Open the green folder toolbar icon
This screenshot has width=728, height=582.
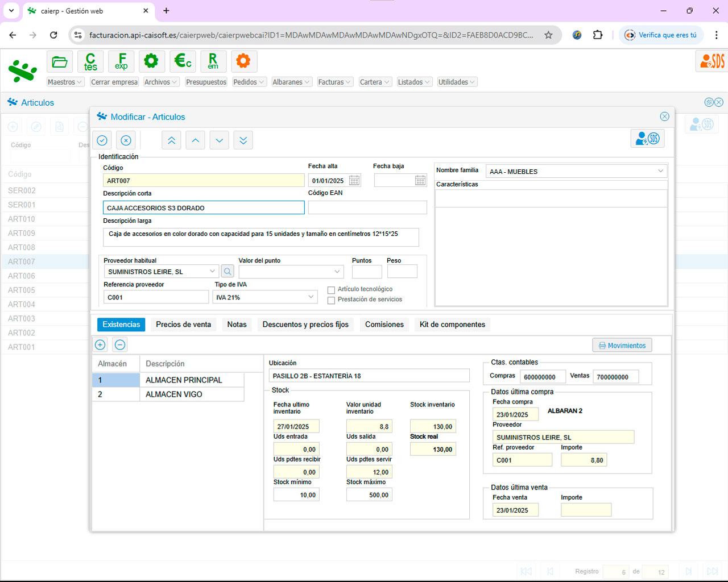[x=60, y=61]
